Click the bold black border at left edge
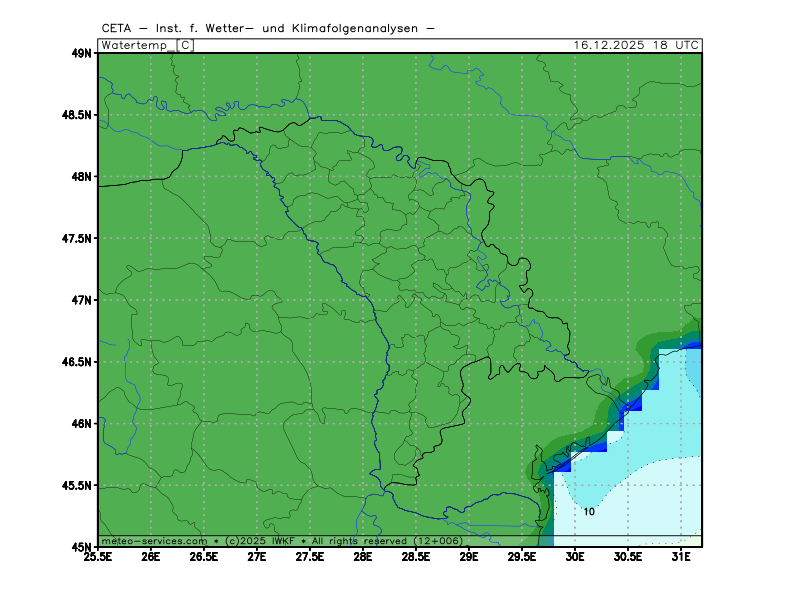 130,183
